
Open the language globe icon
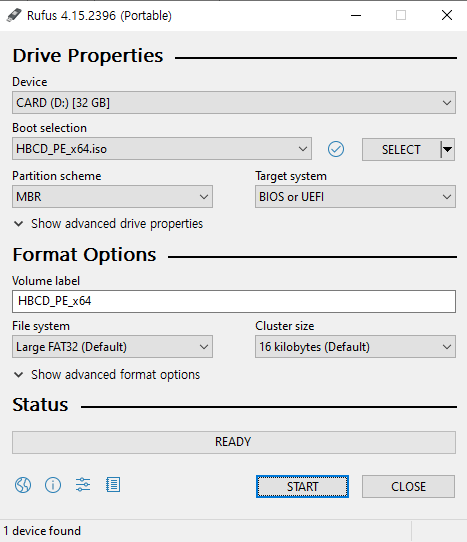23,485
